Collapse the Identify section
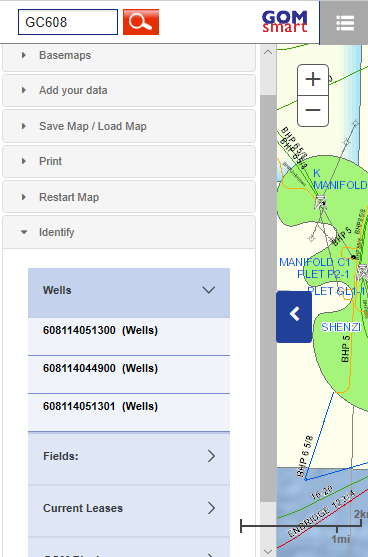The height and width of the screenshot is (557, 368). (129, 232)
